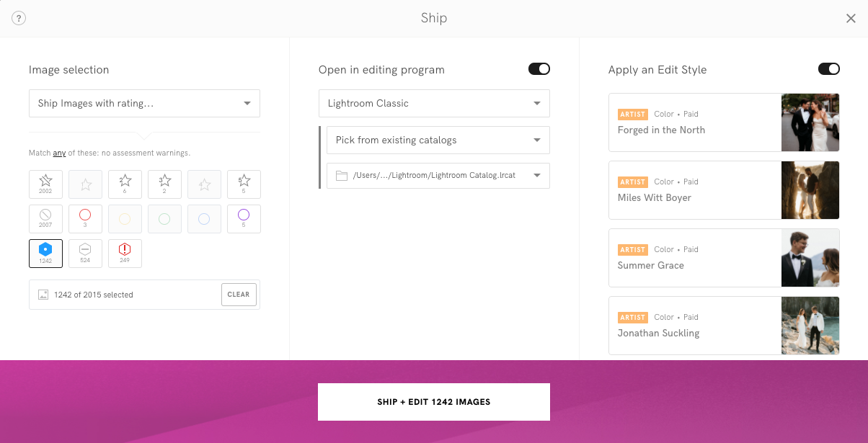Select the red color label filter
The image size is (868, 443).
click(x=85, y=219)
